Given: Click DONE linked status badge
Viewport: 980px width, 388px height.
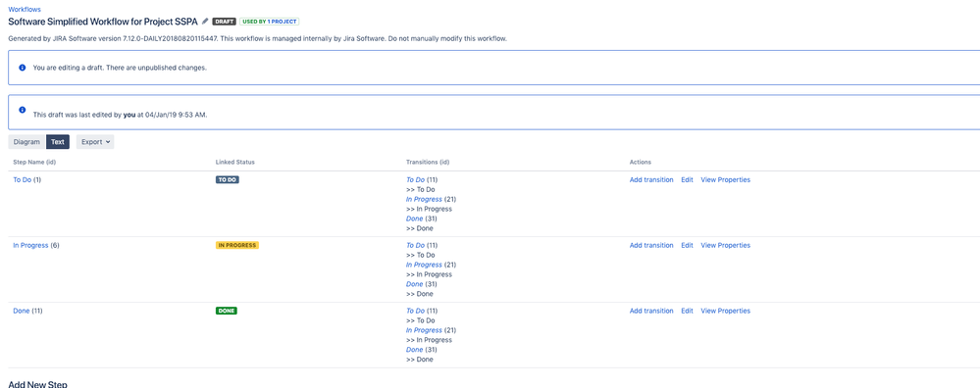Looking at the screenshot, I should coord(227,311).
